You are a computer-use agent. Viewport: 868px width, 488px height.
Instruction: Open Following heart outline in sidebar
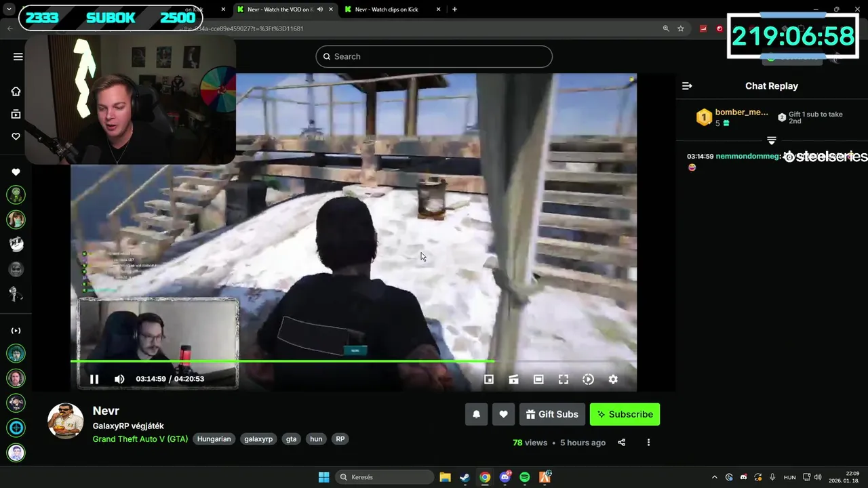tap(16, 136)
